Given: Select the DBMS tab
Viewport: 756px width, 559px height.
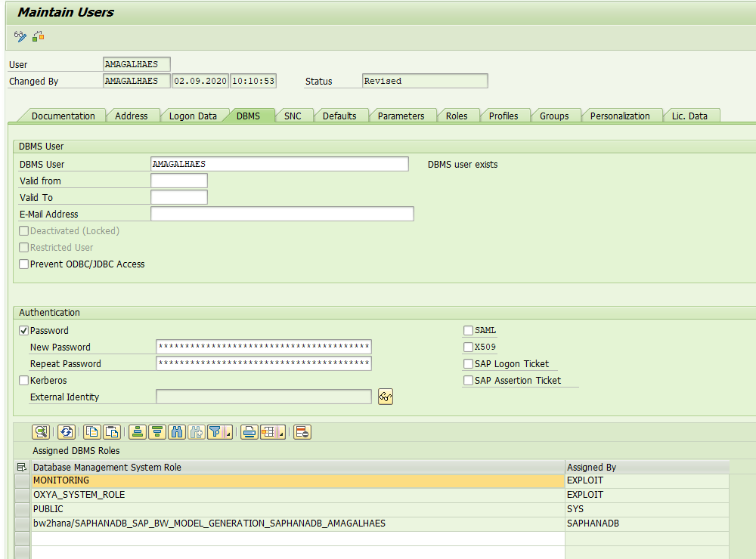Looking at the screenshot, I should coord(248,116).
